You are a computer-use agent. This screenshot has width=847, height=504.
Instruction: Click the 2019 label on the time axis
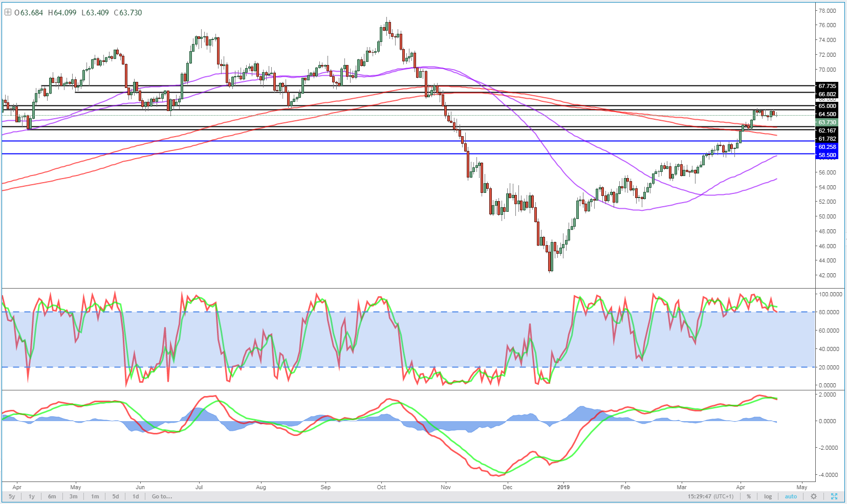click(x=563, y=487)
